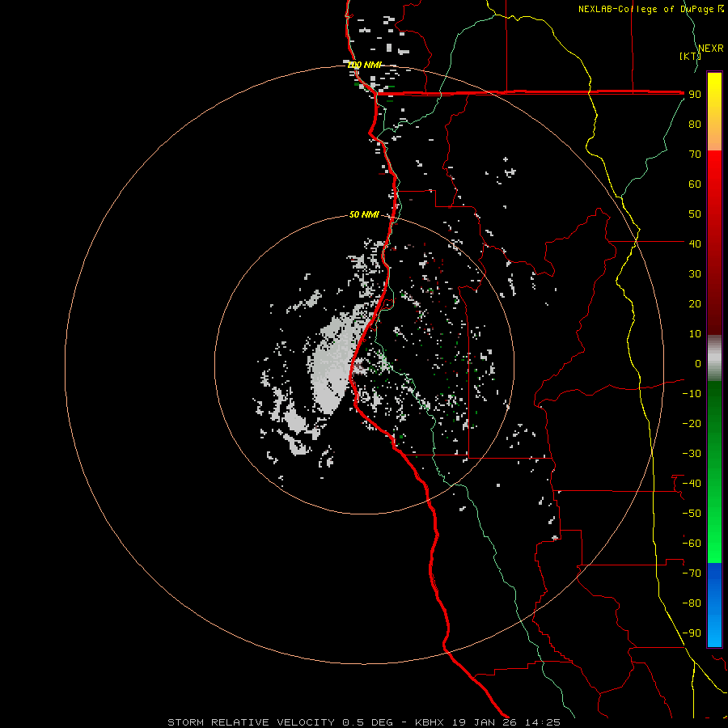Image resolution: width=728 pixels, height=728 pixels.
Task: Pick the -80 scale label
Action: [692, 603]
